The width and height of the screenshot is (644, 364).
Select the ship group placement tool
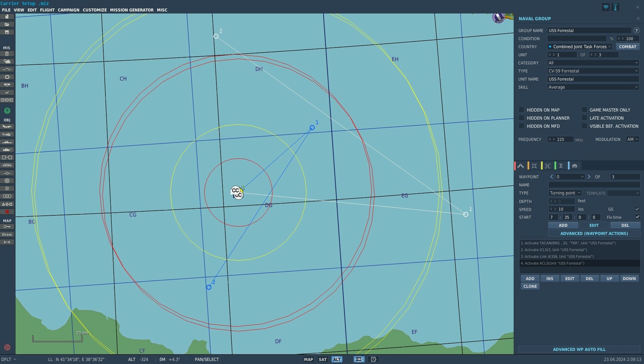(x=7, y=142)
